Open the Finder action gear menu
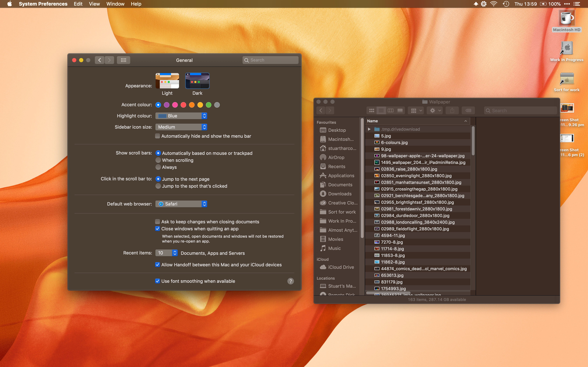Image resolution: width=588 pixels, height=367 pixels. 435,111
